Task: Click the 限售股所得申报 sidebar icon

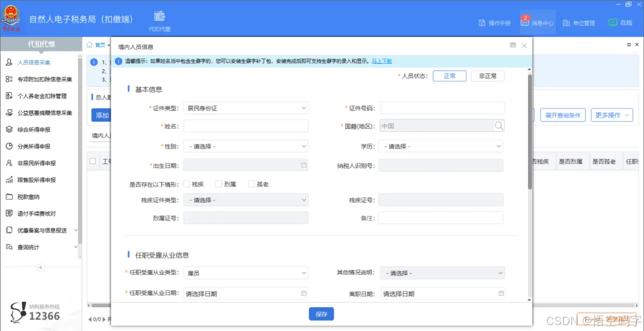Action: pos(9,180)
